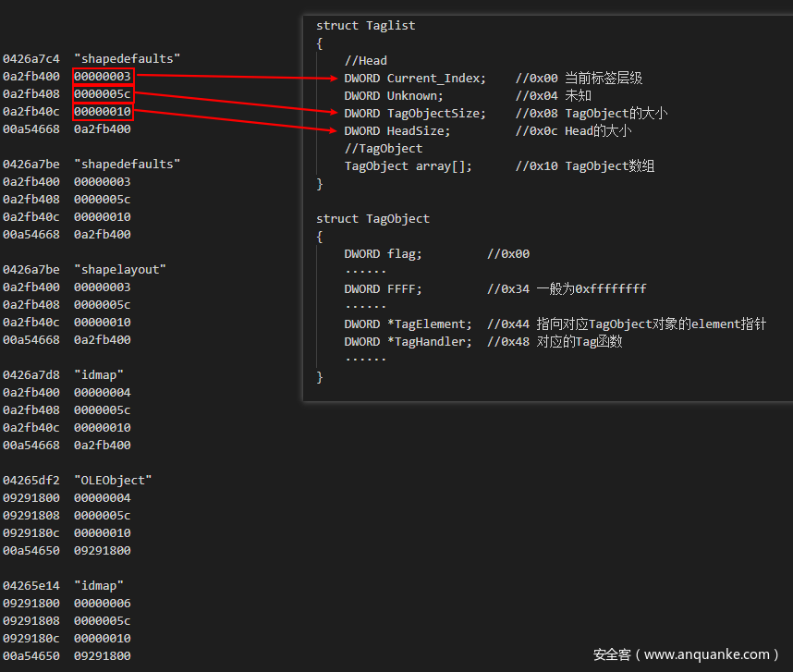
Task: Click the DWORD Current_Index field
Action: [415, 78]
